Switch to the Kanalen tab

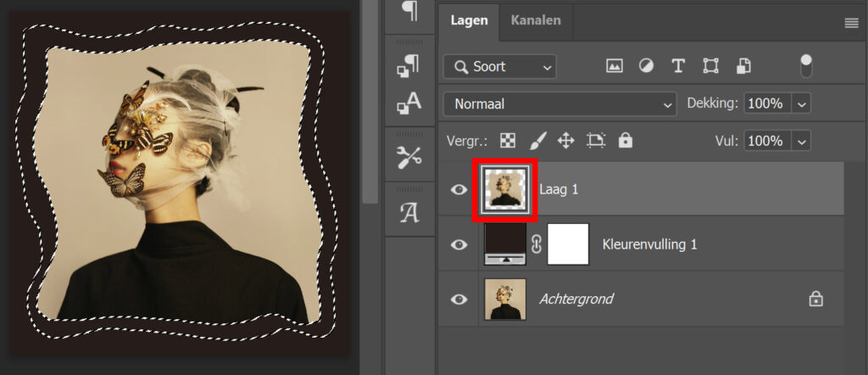pos(535,20)
